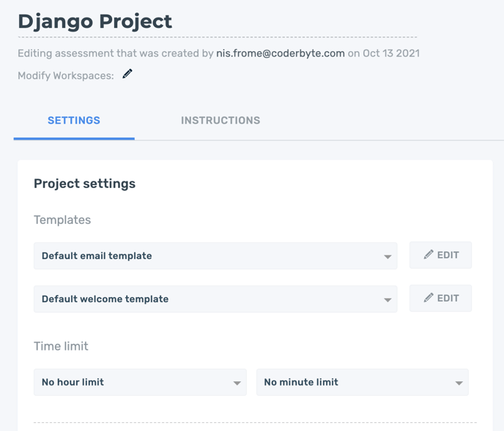Click the Modify Workspaces pencil icon
504x431 pixels.
tap(127, 74)
